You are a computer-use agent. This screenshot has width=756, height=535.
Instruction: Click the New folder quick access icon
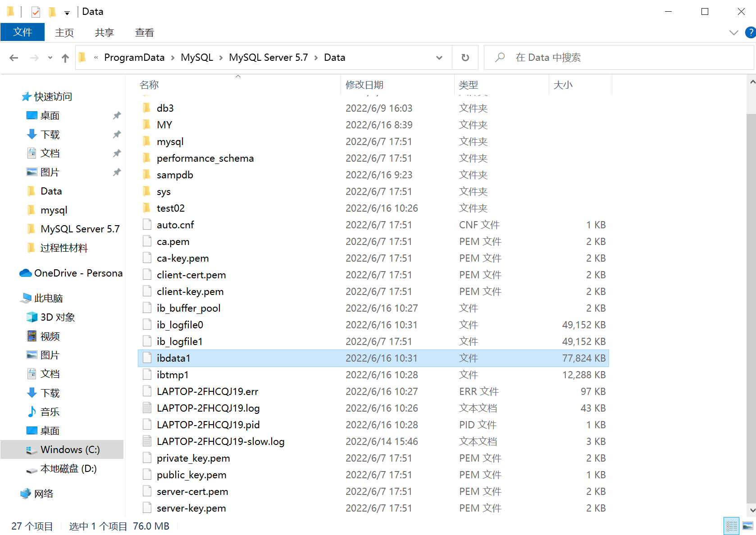[52, 12]
